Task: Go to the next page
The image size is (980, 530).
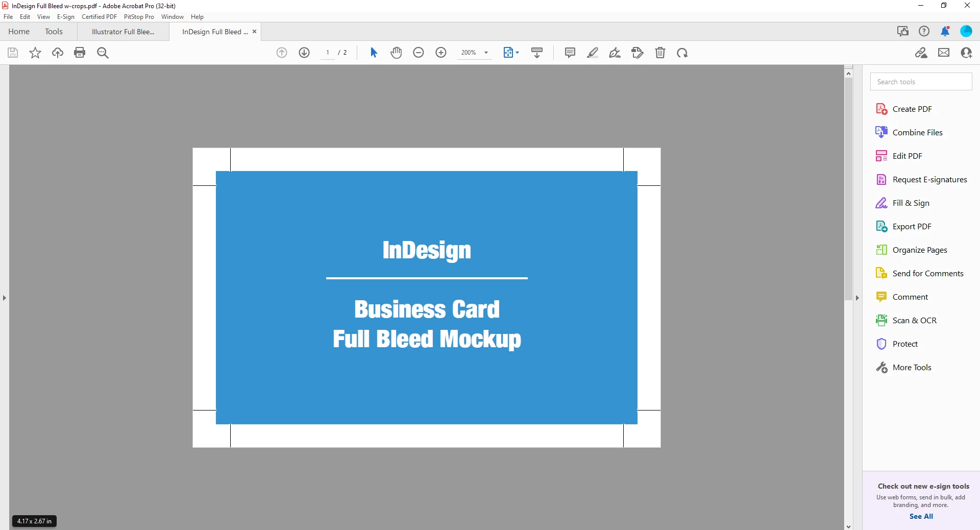Action: (304, 53)
